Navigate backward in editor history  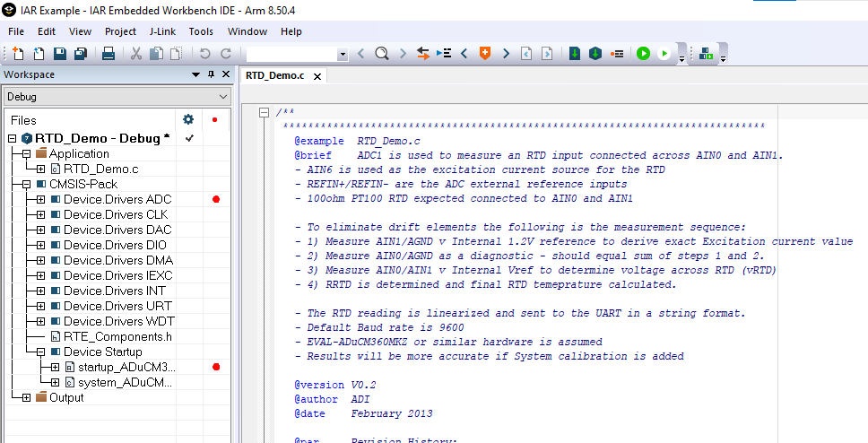(x=526, y=54)
